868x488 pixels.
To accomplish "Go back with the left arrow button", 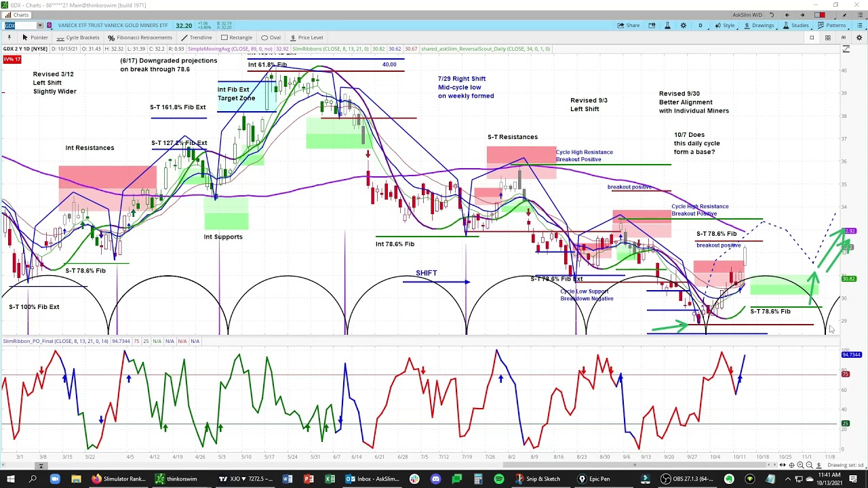I will pos(787,15).
